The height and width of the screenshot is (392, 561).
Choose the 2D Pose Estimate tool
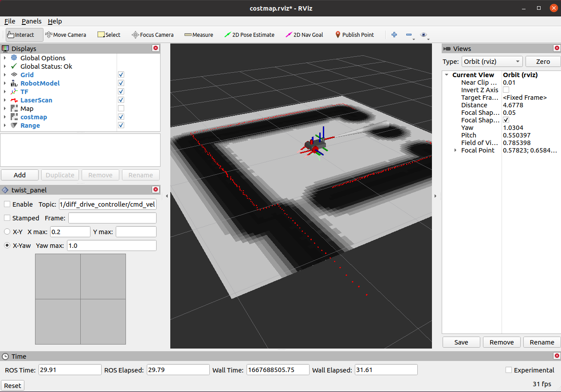[x=250, y=35]
